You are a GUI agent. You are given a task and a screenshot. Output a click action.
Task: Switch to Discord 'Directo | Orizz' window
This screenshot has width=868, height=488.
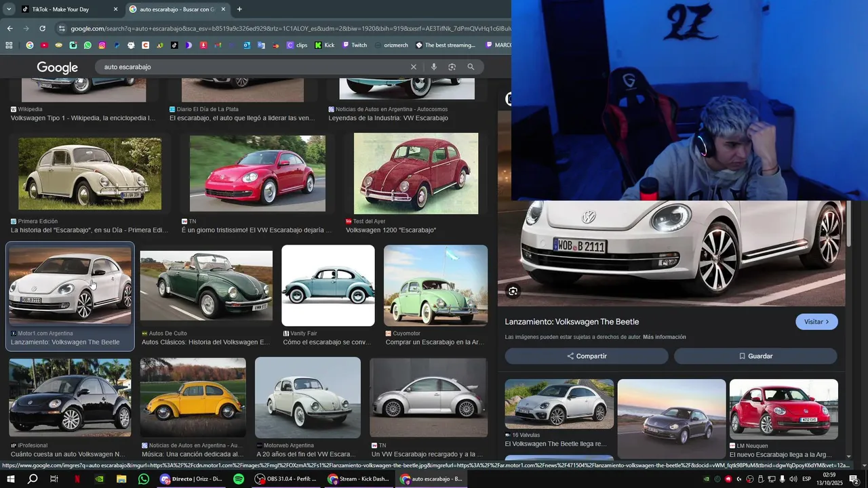[x=191, y=479]
